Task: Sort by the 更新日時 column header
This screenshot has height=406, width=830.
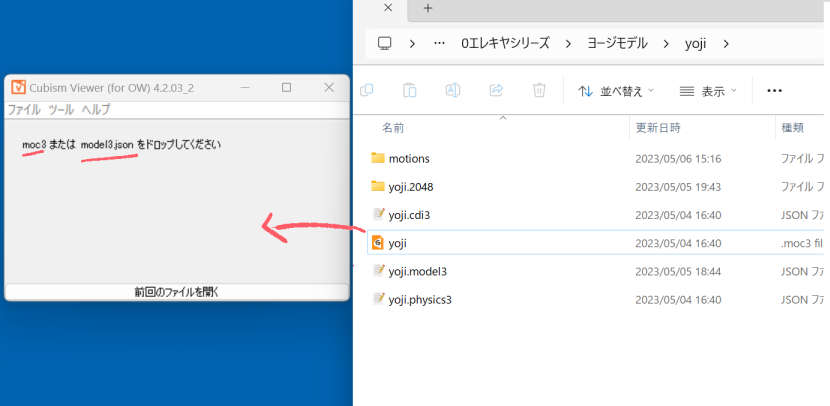Action: [658, 128]
